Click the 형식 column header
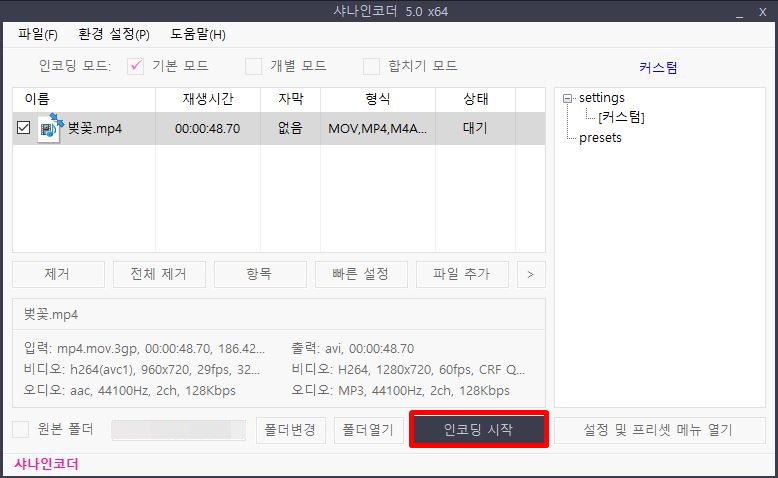Viewport: 778px width, 478px height. pos(378,99)
